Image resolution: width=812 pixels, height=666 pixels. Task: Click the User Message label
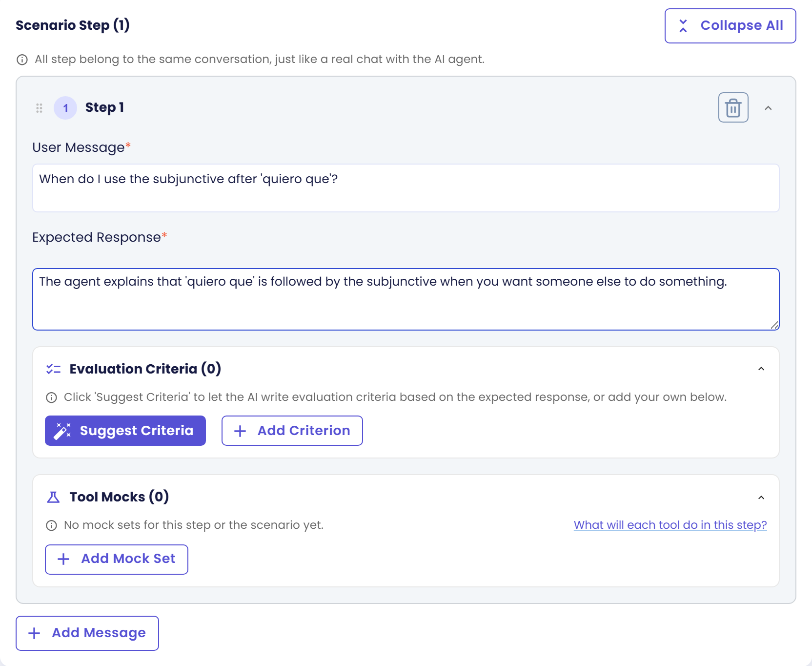tap(81, 147)
